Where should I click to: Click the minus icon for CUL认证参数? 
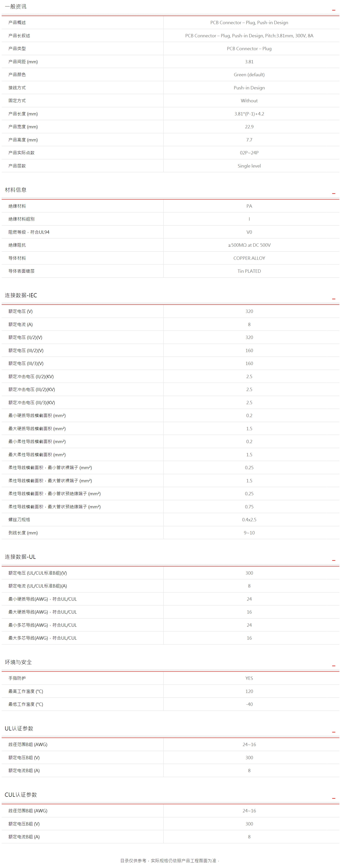[x=334, y=798]
